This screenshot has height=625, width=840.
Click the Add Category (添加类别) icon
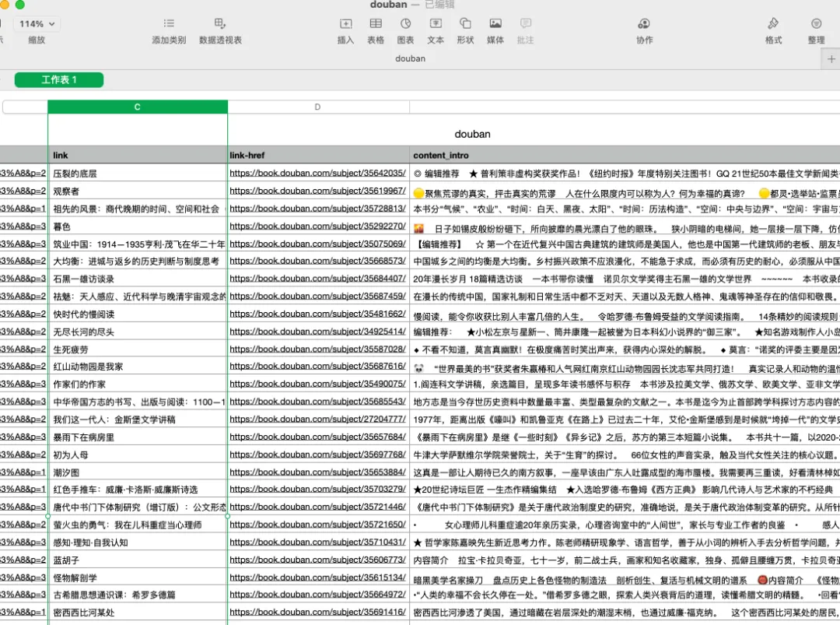tap(169, 24)
